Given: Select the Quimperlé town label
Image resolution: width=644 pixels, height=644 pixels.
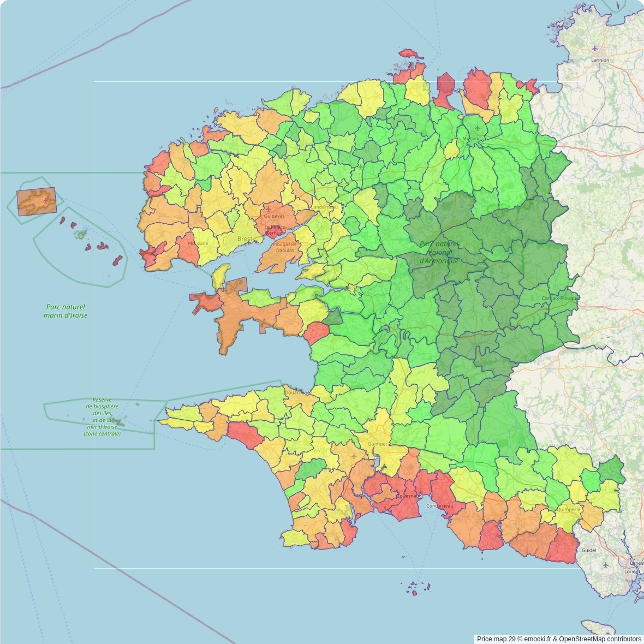Looking at the screenshot, I should coord(569,509).
